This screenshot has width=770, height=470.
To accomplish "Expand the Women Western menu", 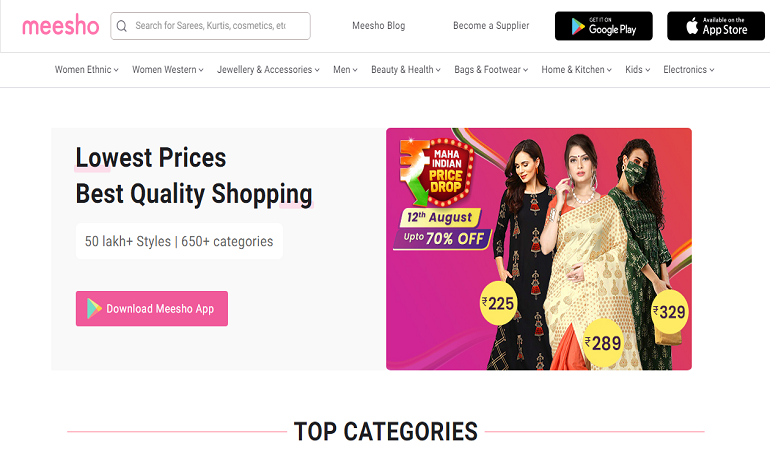I will click(x=167, y=70).
